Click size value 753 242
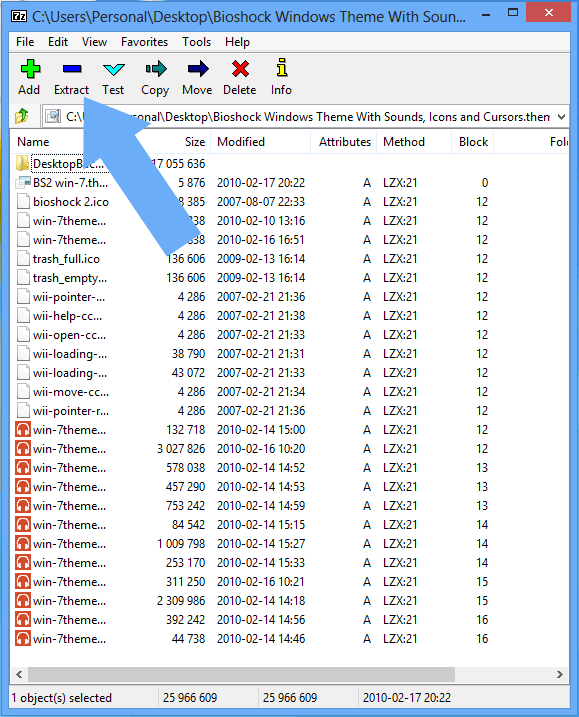 [186, 506]
